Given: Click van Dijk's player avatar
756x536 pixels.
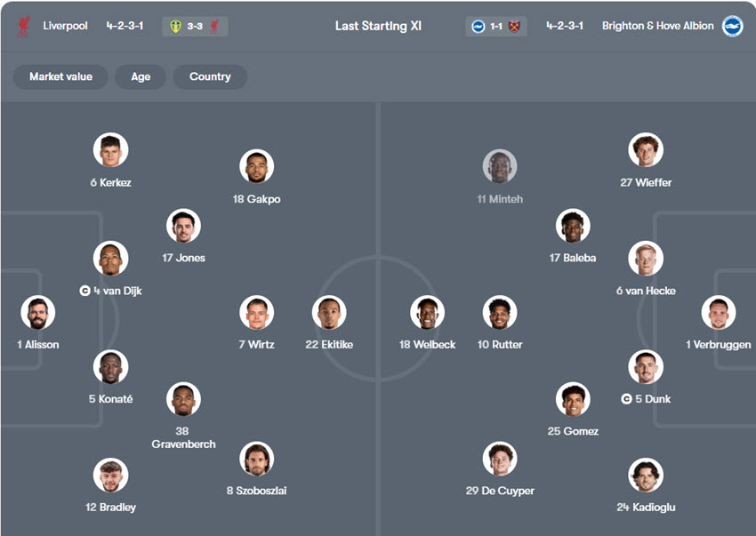Looking at the screenshot, I should 111,259.
